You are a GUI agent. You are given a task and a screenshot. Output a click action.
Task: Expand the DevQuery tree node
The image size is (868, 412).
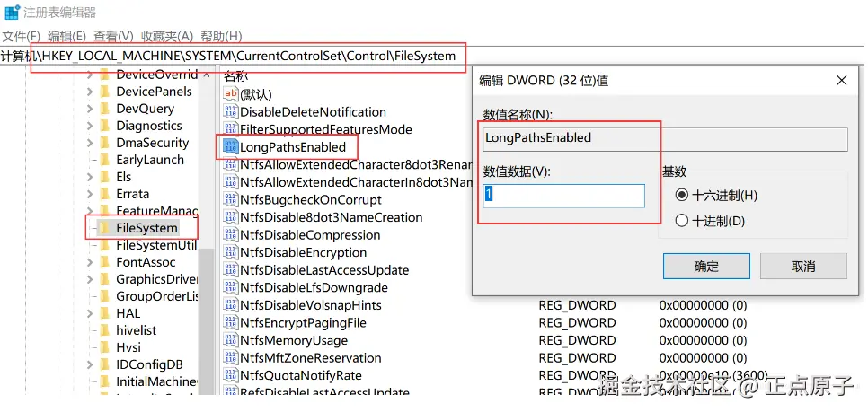(x=90, y=109)
